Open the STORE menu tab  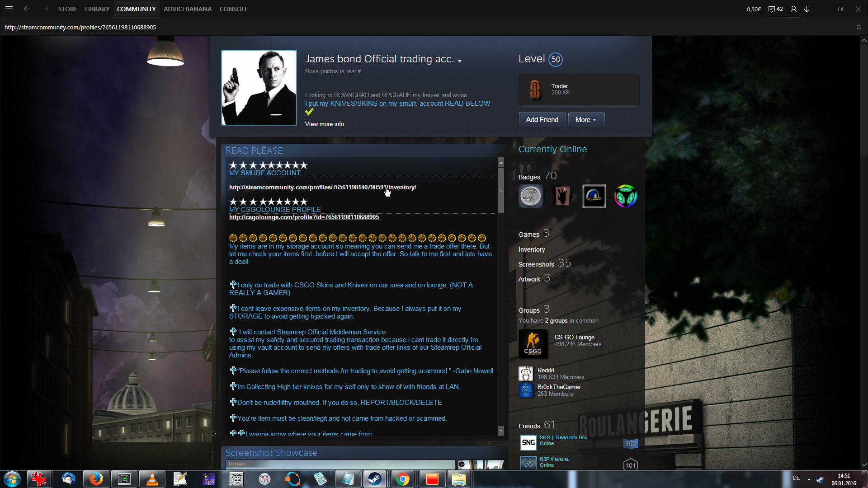pos(67,9)
